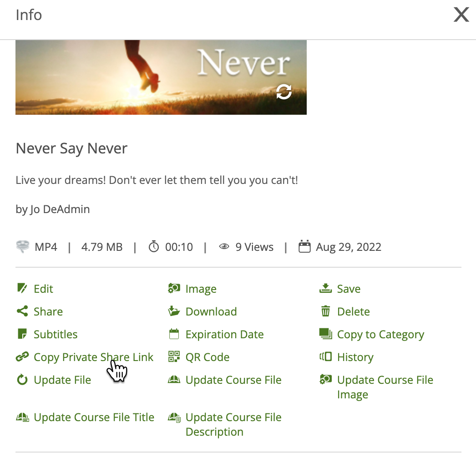
Task: Select Update Course File Description
Action: (x=233, y=425)
